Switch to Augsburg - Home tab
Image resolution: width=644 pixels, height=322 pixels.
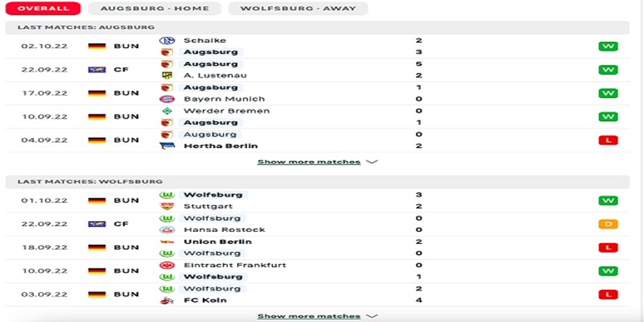coord(155,8)
